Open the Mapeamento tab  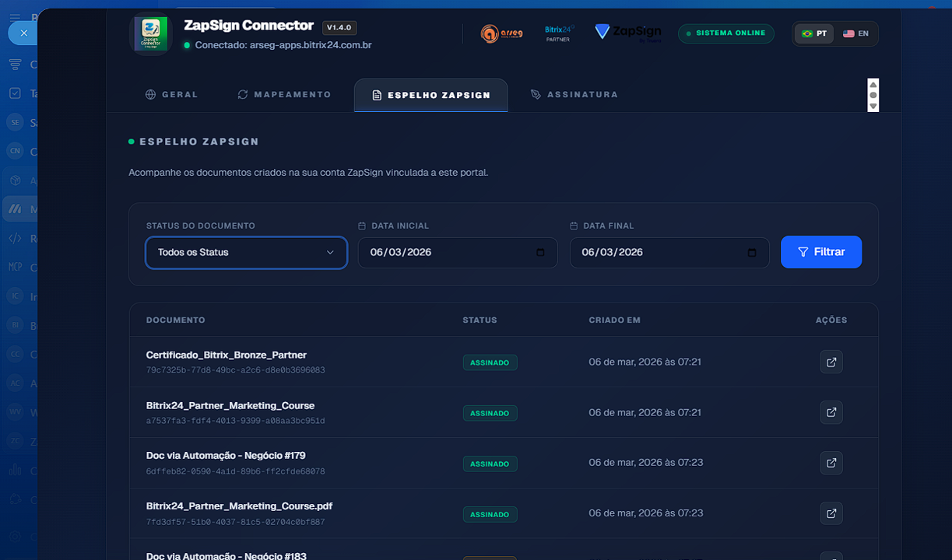(x=284, y=95)
